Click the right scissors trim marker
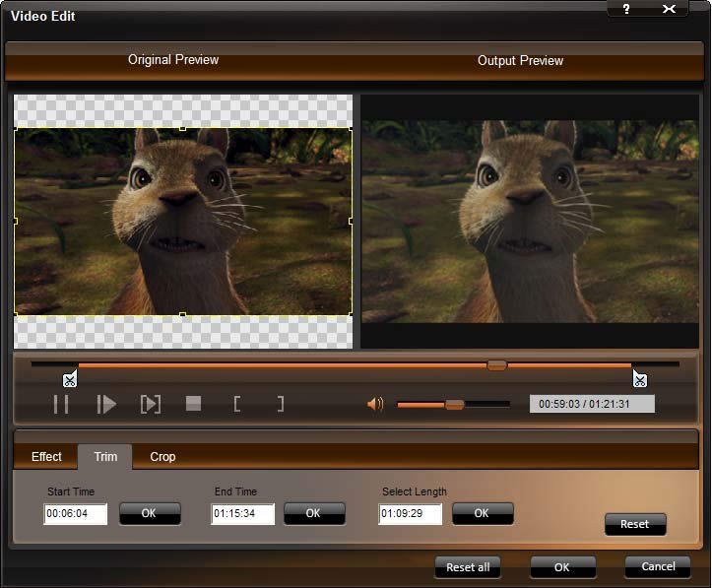 tap(639, 379)
